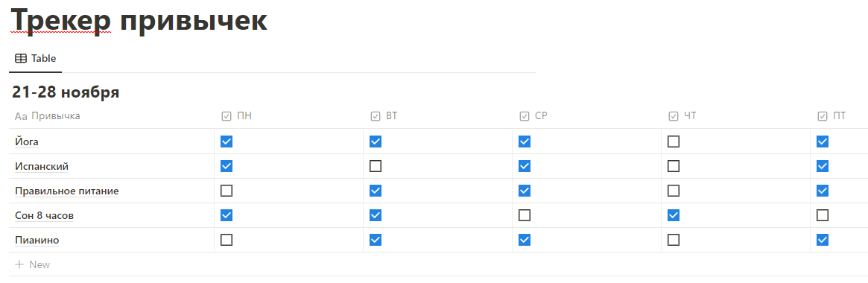Click the checkbox icon in СР column header

click(525, 116)
